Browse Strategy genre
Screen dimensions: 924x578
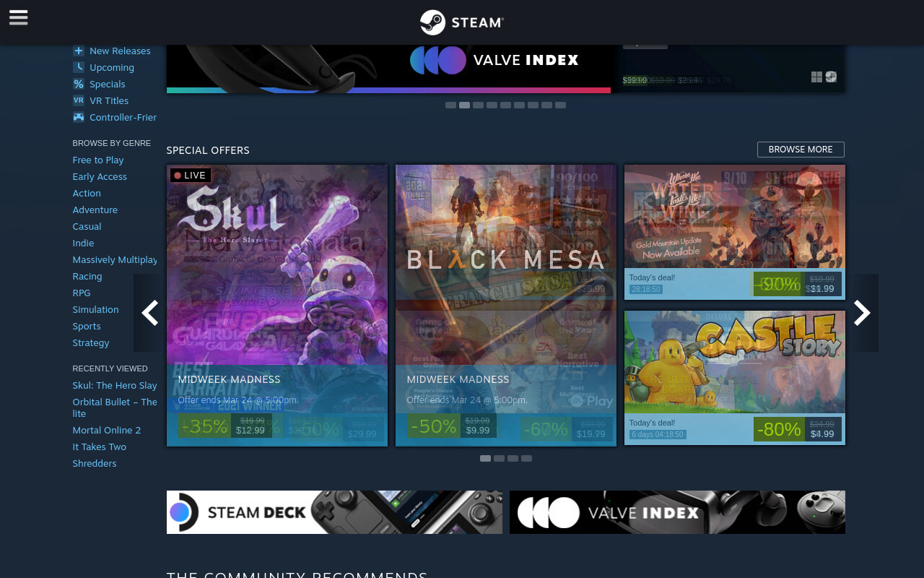coord(91,342)
